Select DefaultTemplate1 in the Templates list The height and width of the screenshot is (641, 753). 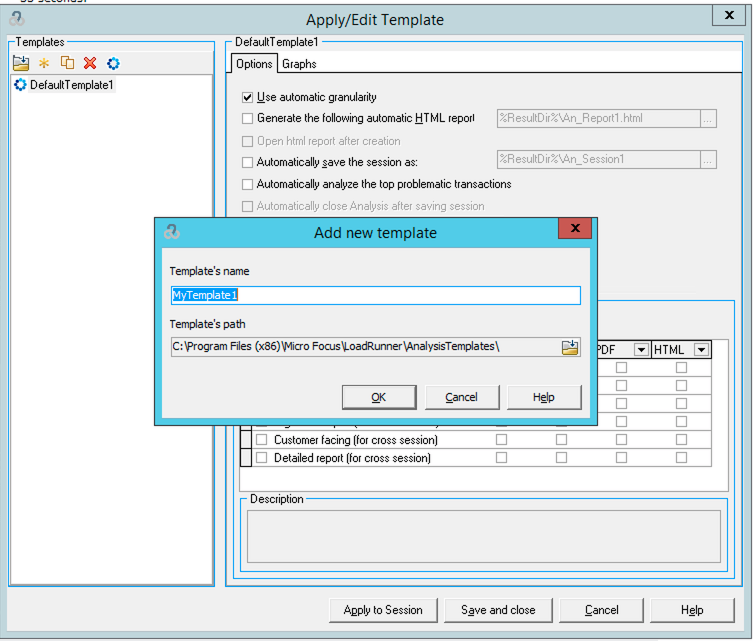[x=71, y=85]
